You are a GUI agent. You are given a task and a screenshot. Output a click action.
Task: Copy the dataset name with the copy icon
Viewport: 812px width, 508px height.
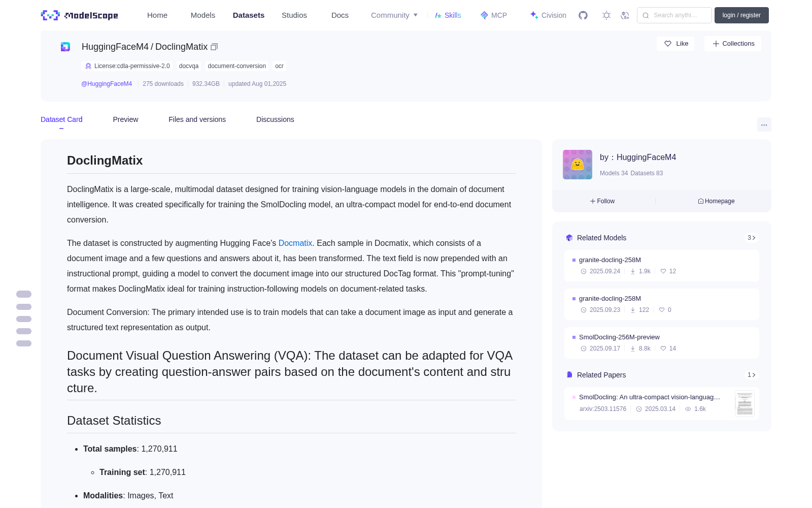tap(214, 47)
